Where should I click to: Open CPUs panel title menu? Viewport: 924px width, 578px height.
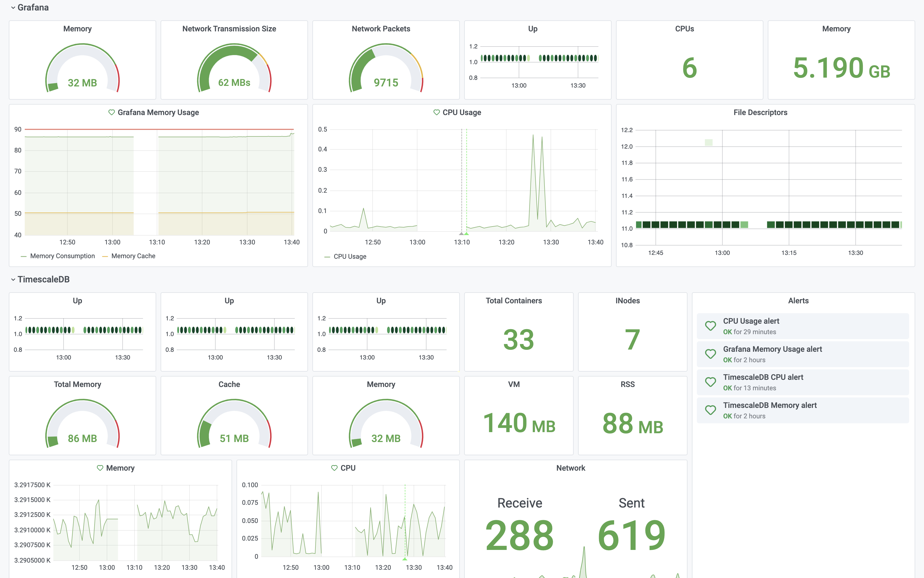[684, 29]
